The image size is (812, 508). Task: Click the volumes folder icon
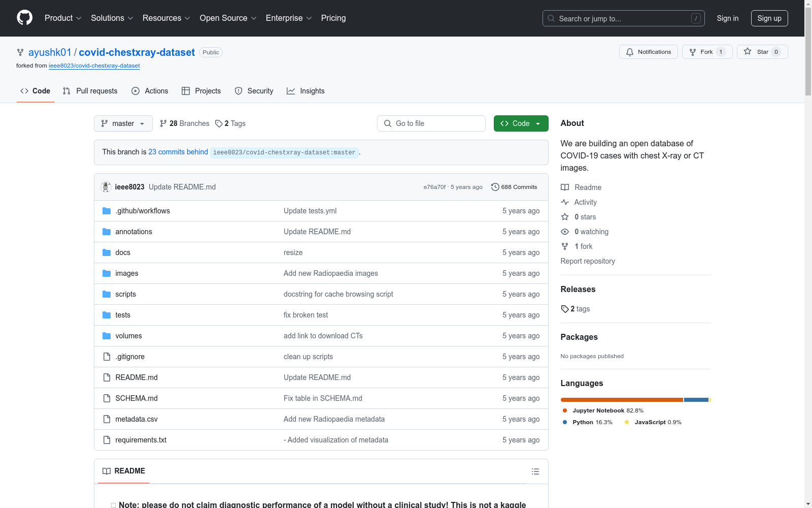[x=107, y=336]
